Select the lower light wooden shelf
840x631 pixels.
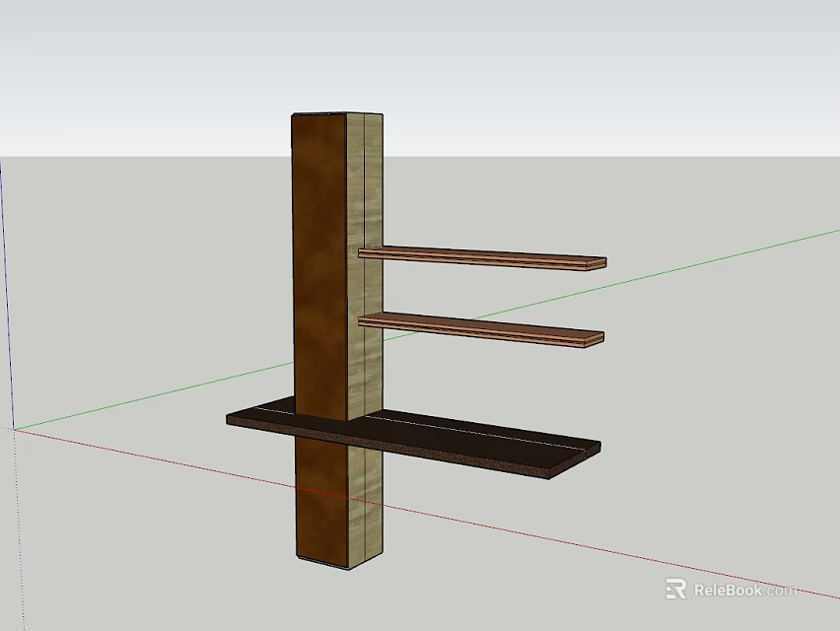[481, 329]
